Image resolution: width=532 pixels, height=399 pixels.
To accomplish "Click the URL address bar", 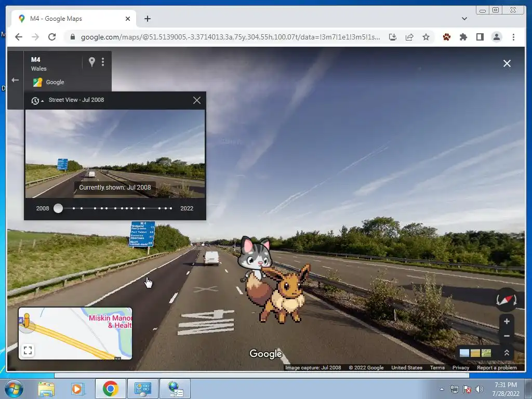I will click(230, 37).
